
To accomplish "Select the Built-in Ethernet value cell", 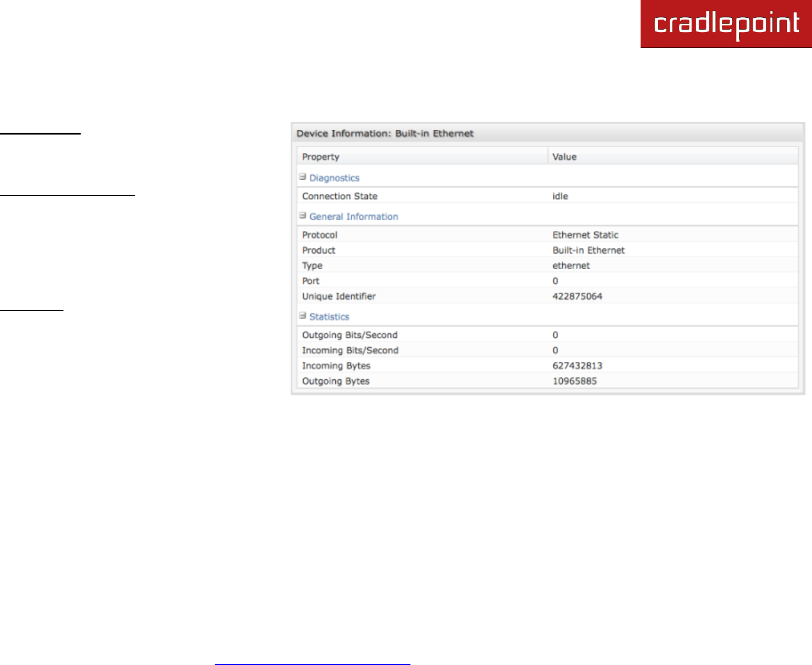I will (x=588, y=250).
